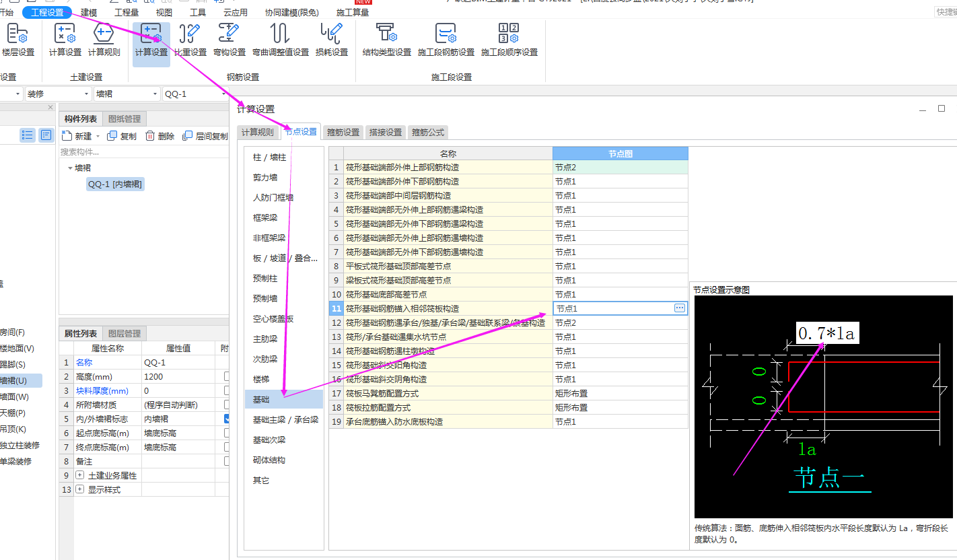
Task: Switch to 图层管理 tab
Action: click(x=125, y=333)
